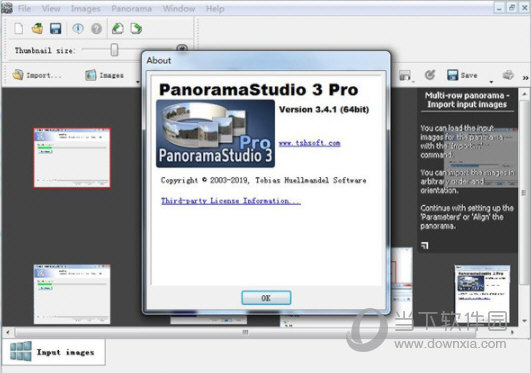Image resolution: width=531 pixels, height=373 pixels.
Task: Click the blue info icon in the toolbar
Action: click(78, 28)
